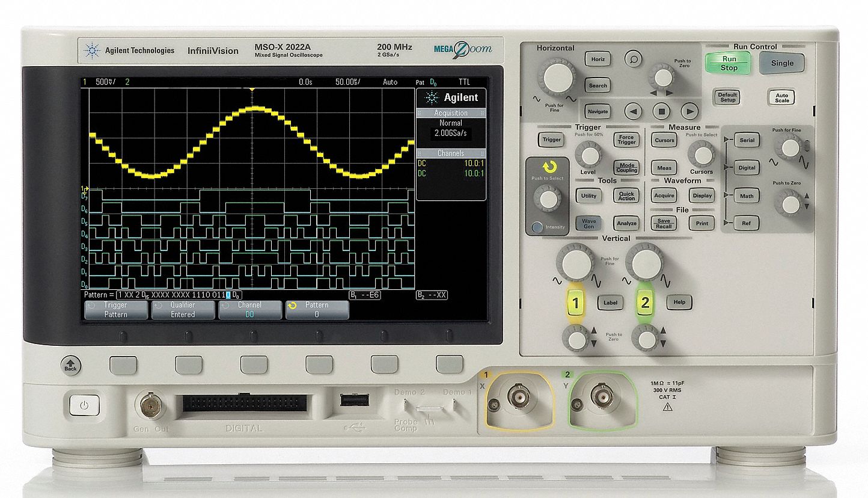The image size is (868, 498).
Task: Open the Trigger Pattern softkey menu
Action: (116, 310)
